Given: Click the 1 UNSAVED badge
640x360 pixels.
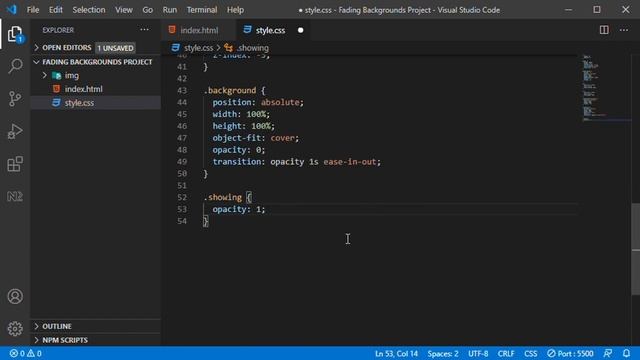Looking at the screenshot, I should click(116, 48).
